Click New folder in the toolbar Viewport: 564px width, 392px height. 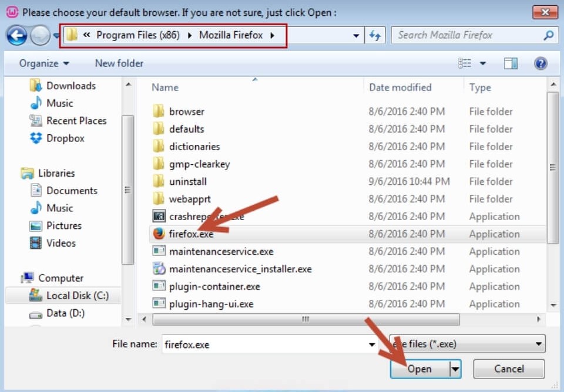tap(119, 63)
